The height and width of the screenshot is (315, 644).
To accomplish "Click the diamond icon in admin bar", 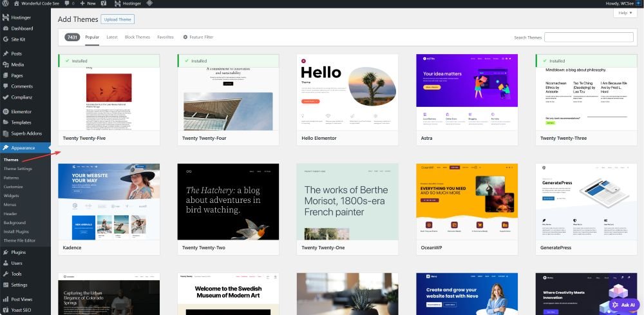I will click(149, 3).
